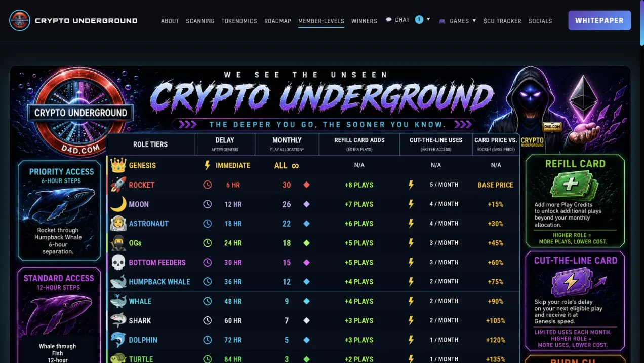The height and width of the screenshot is (363, 644).
Task: Open the $CU TRACKER link
Action: tap(502, 21)
